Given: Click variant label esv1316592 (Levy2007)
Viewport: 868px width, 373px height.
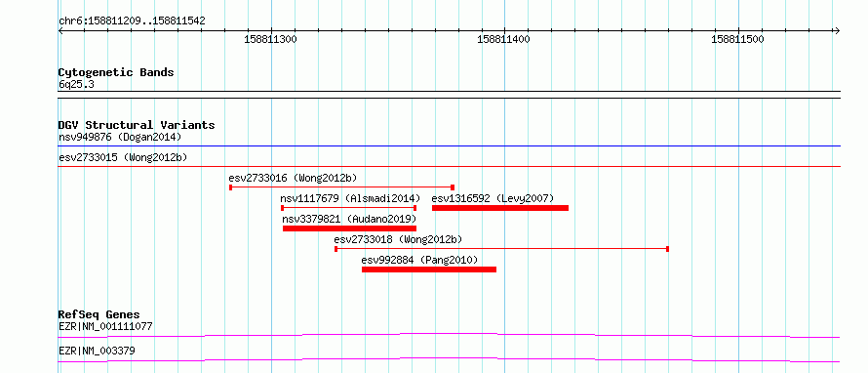Looking at the screenshot, I should 493,198.
